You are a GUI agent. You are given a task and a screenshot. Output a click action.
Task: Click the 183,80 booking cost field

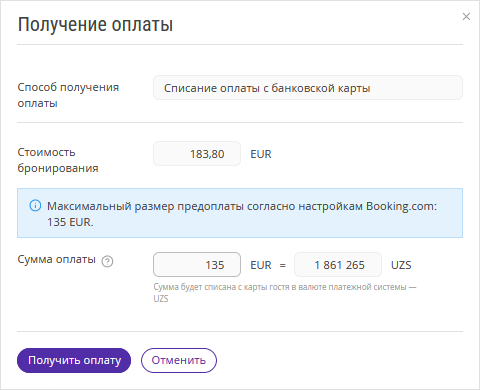(x=197, y=154)
